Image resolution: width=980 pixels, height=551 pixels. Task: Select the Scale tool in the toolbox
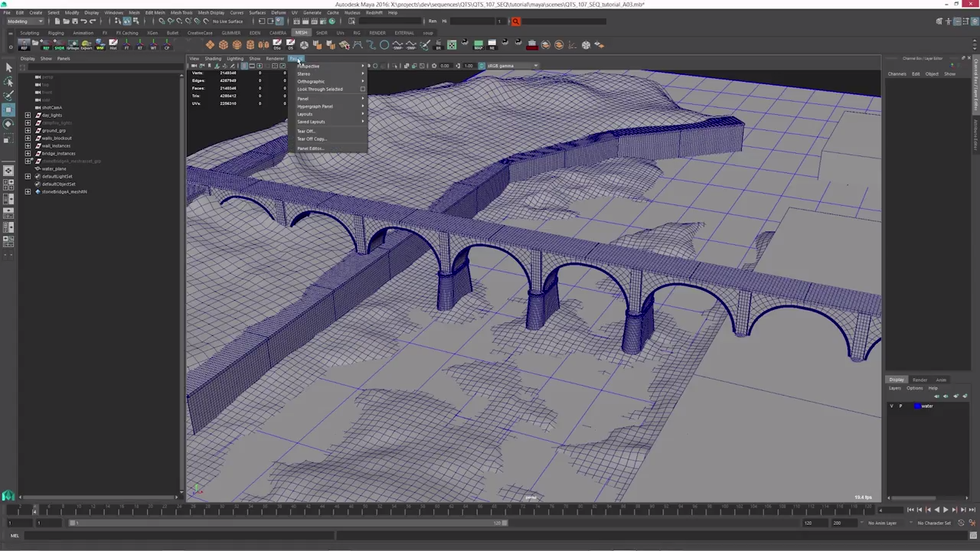pyautogui.click(x=9, y=138)
